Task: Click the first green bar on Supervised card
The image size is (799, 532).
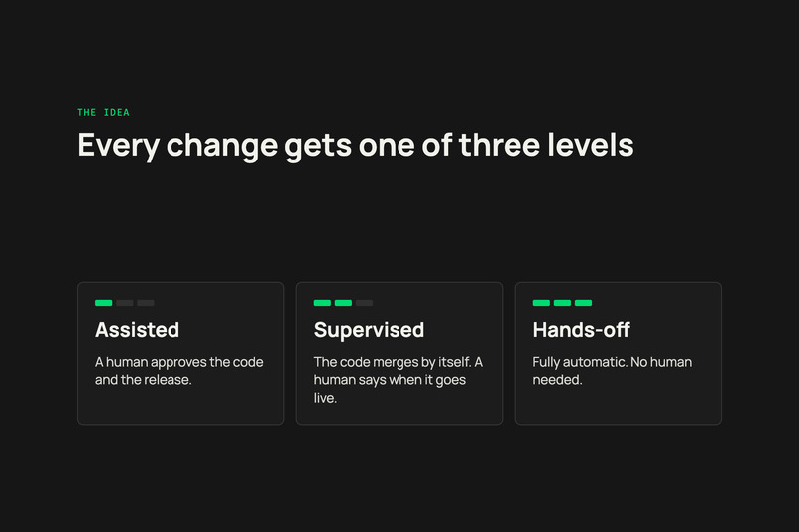Action: [x=322, y=303]
